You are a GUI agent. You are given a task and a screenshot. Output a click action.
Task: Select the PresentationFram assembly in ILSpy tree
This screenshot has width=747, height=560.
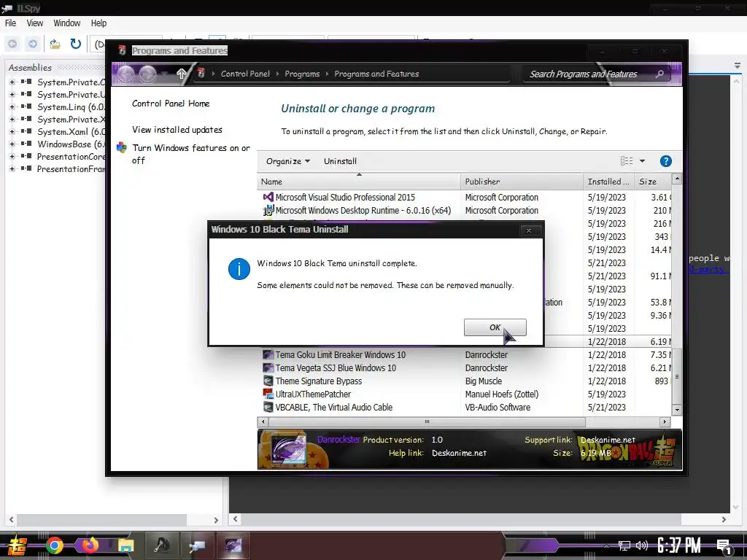[x=71, y=168]
